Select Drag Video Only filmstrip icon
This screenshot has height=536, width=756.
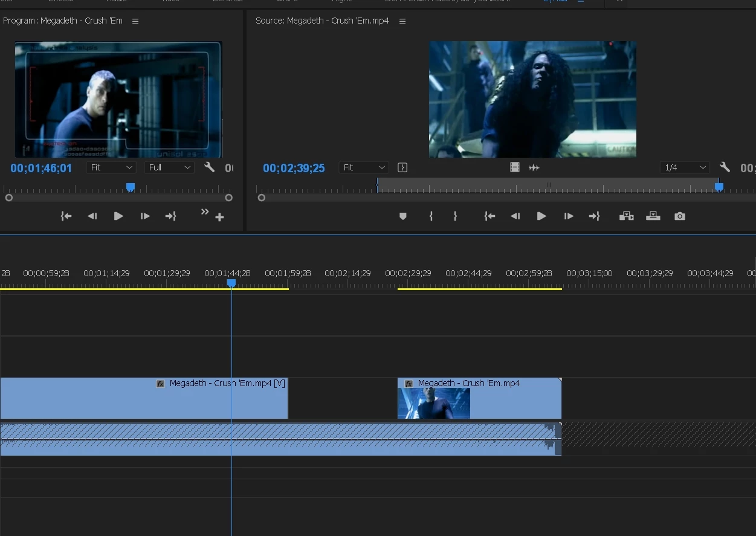[515, 167]
